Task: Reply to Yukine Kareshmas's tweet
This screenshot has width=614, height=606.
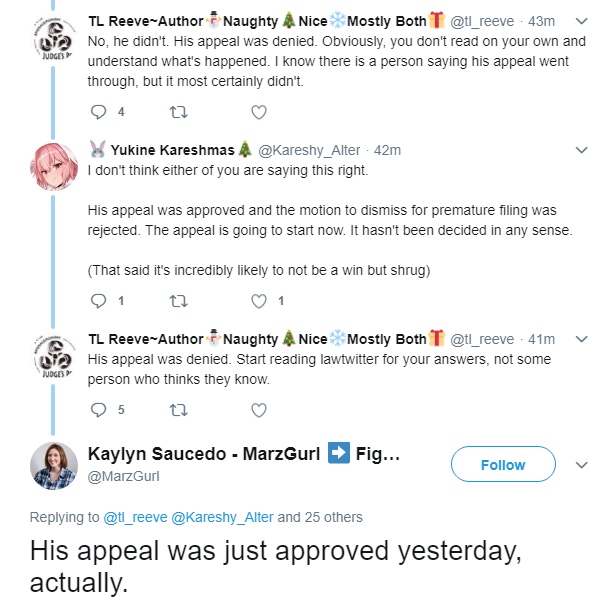Action: click(98, 301)
